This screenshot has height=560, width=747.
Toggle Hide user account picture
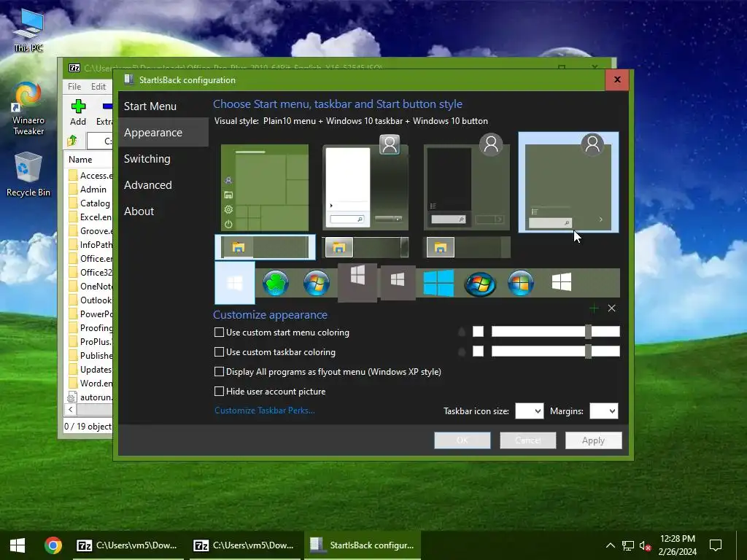point(219,392)
